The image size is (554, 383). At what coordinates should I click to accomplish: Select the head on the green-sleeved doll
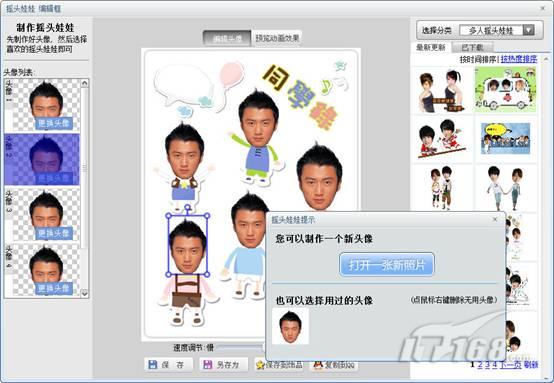259,119
